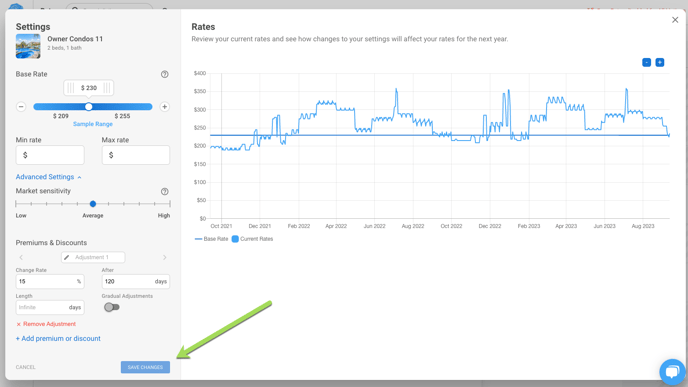Click the Base Rate help question-mark icon
Screen dimensions: 688x387
click(x=165, y=74)
